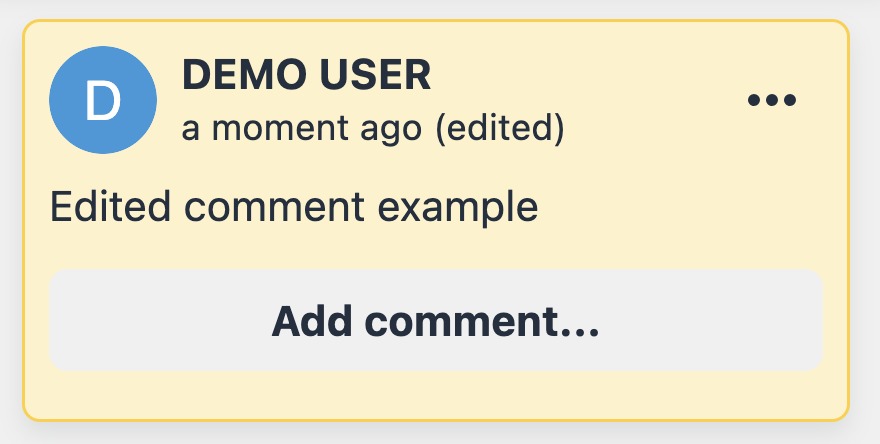Select the 'Edited comment example' text

pyautogui.click(x=293, y=208)
